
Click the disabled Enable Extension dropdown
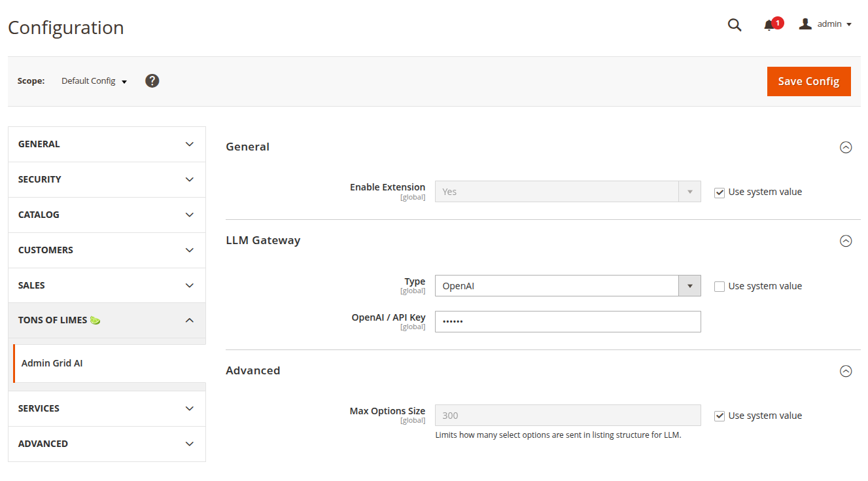(x=568, y=192)
